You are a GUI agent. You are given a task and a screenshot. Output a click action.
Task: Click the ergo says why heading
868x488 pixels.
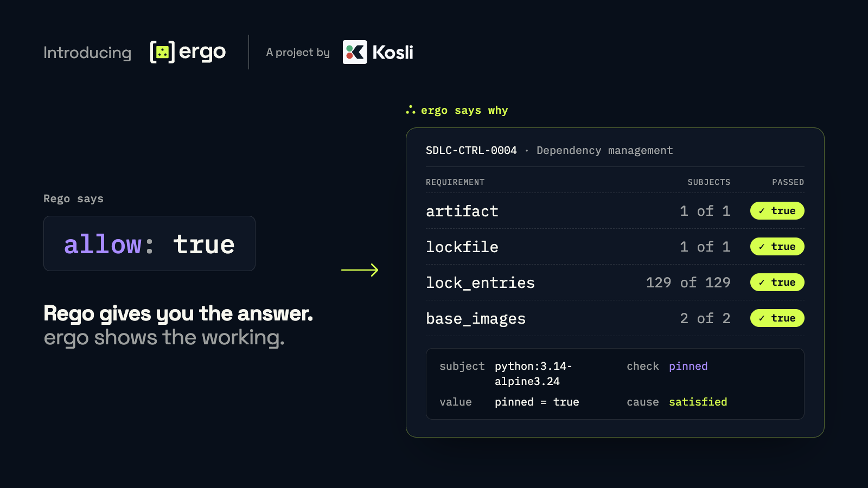tap(464, 110)
